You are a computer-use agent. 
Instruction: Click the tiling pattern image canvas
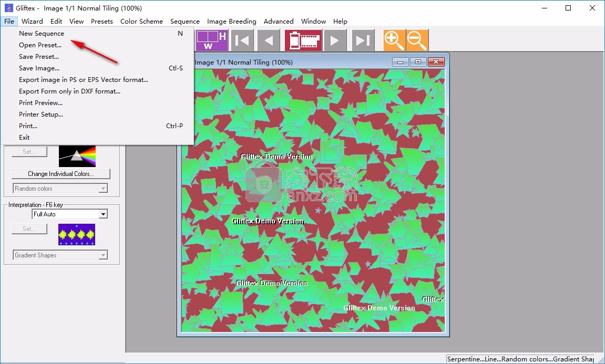[x=313, y=200]
